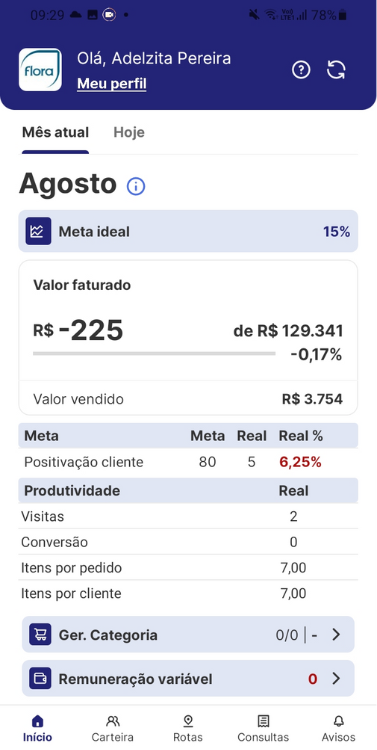Go to Início home navigation item
The image size is (377, 750).
(x=37, y=728)
